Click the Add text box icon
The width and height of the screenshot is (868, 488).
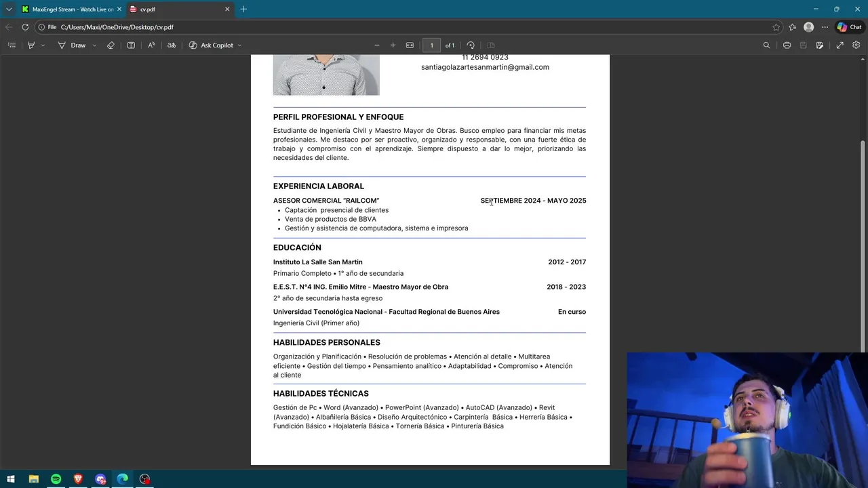(131, 45)
